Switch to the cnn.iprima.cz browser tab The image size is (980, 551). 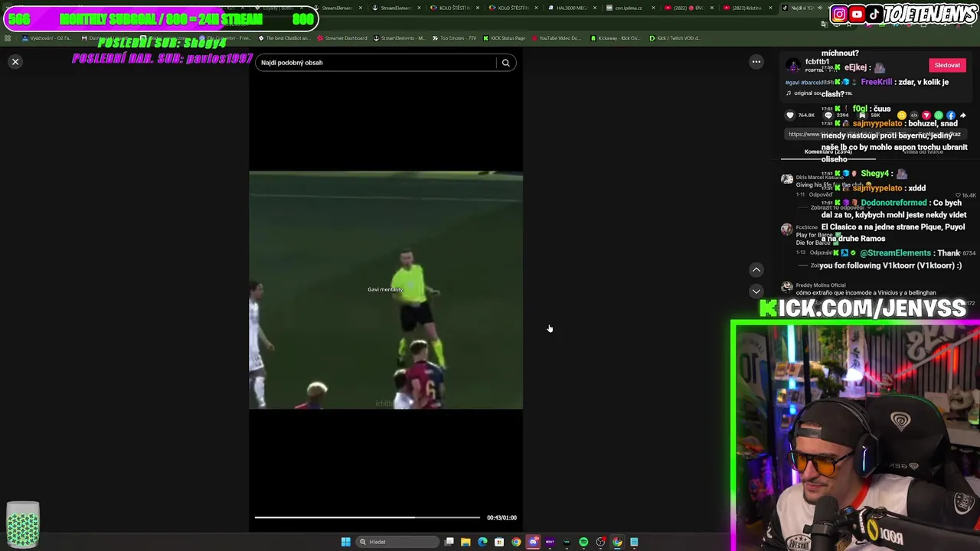tap(632, 8)
